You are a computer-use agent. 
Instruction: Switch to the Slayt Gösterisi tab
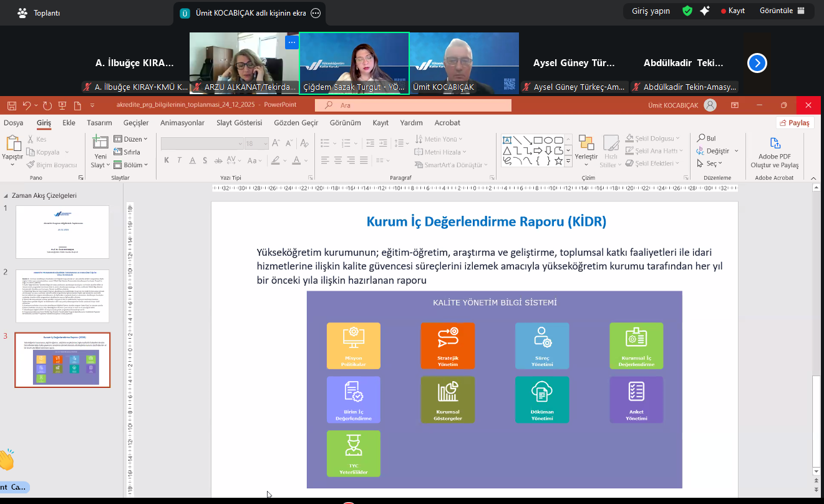coord(239,123)
